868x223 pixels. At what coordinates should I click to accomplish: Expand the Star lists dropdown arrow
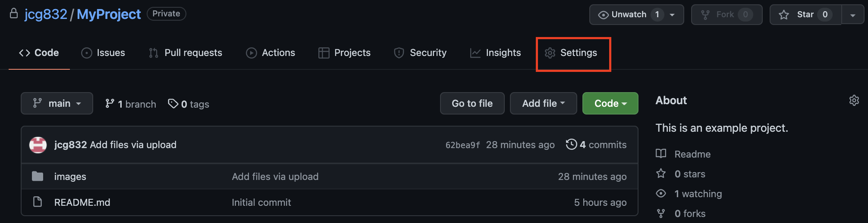coord(852,15)
